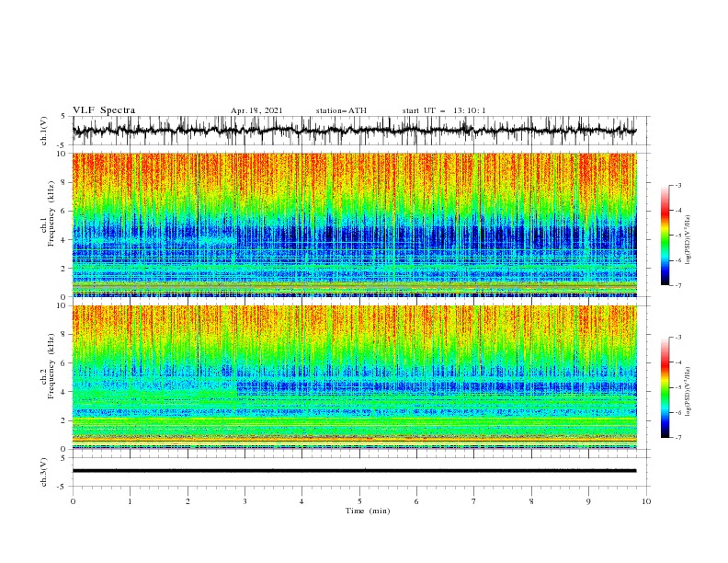Click the "8" kHz tick of ch.2 frequency axis
Image resolution: width=728 pixels, height=563 pixels.
click(64, 335)
